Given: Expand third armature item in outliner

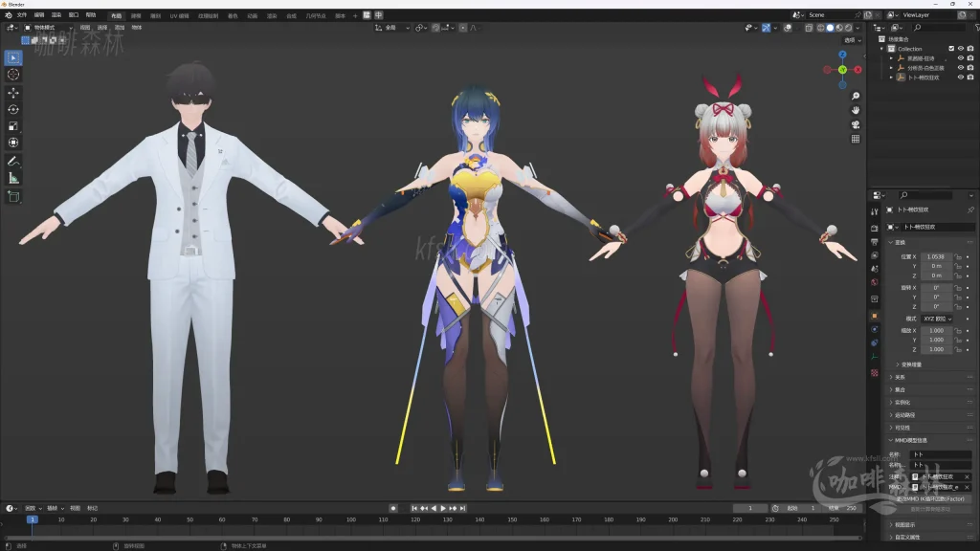Looking at the screenshot, I should click(x=891, y=77).
